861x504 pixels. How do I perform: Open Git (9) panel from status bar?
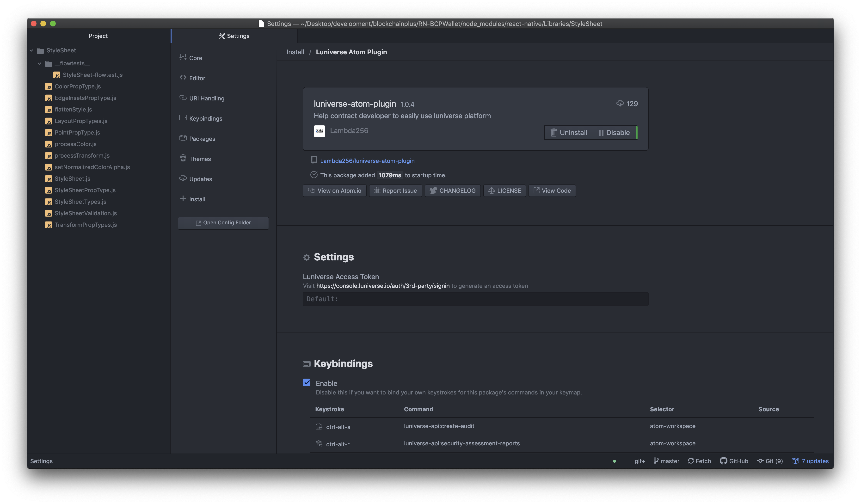pos(770,461)
